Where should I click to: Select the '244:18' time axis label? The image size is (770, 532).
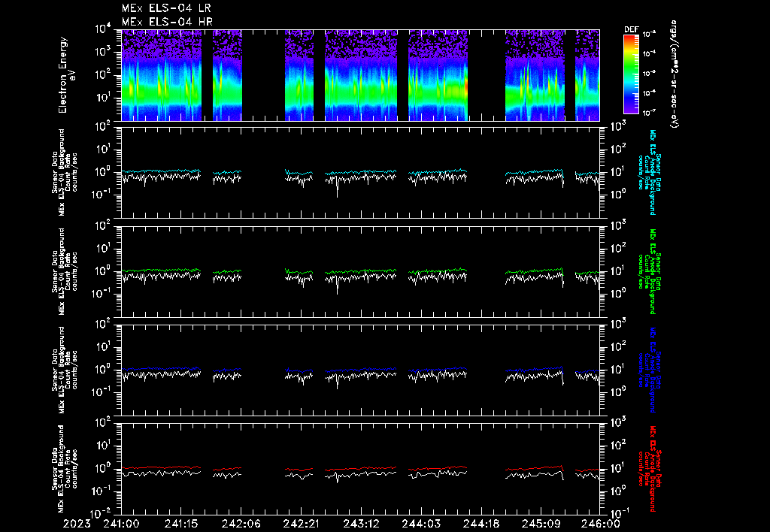click(x=480, y=524)
